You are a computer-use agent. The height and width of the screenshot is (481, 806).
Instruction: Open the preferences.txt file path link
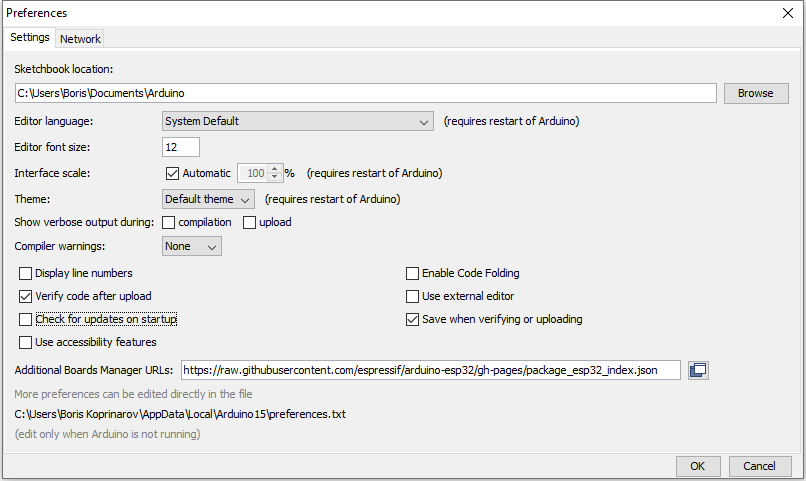pos(180,414)
